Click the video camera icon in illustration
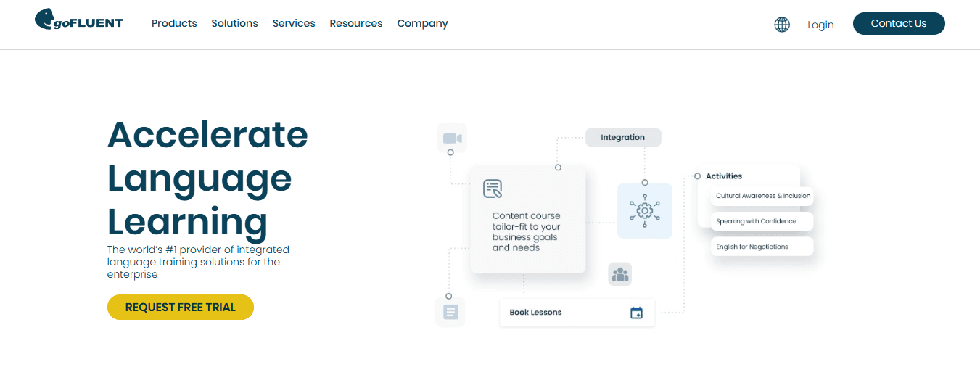Image resolution: width=980 pixels, height=367 pixels. click(452, 138)
